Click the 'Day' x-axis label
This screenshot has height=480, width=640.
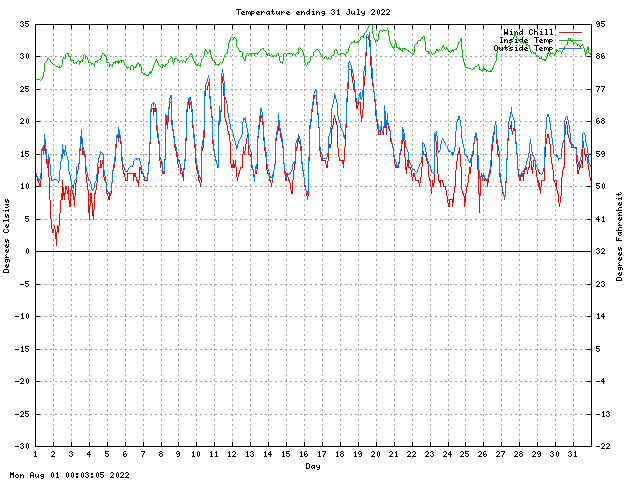pyautogui.click(x=313, y=466)
